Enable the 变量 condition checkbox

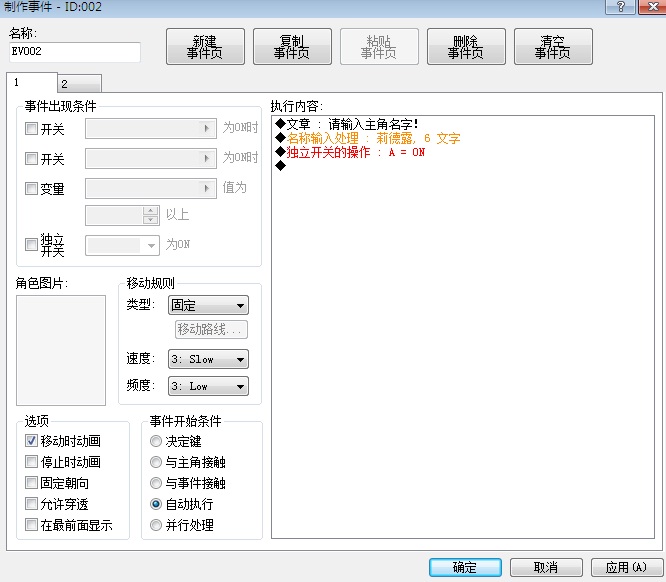(x=31, y=189)
